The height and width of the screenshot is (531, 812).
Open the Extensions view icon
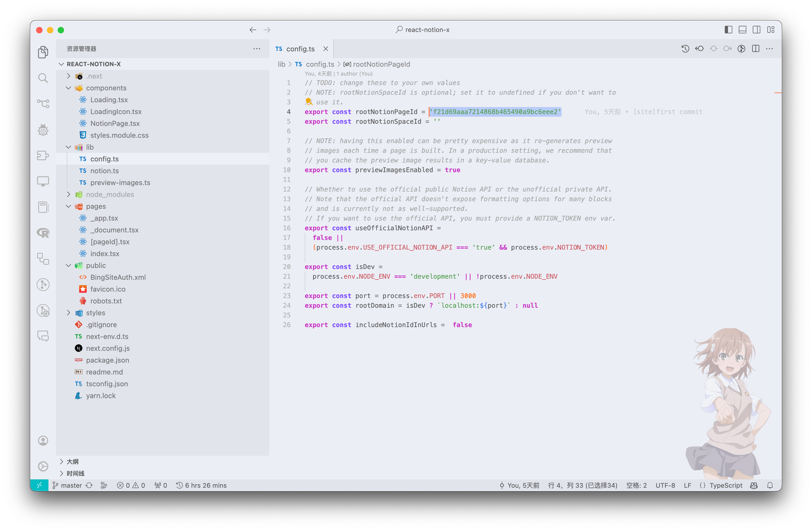[x=43, y=155]
